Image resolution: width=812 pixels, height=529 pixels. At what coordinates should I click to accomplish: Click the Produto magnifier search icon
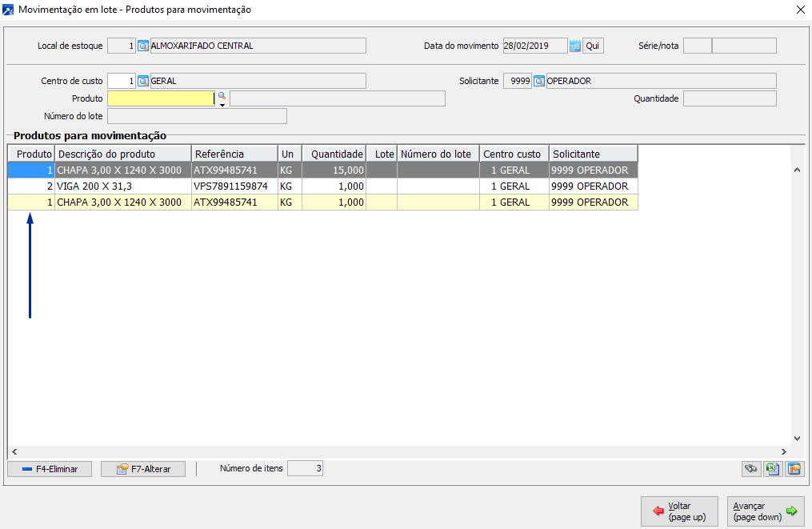222,95
